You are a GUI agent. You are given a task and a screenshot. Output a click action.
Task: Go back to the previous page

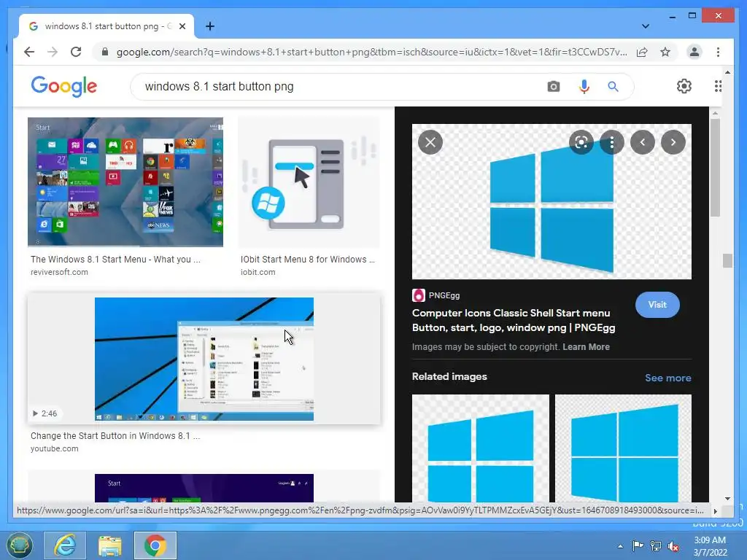29,52
